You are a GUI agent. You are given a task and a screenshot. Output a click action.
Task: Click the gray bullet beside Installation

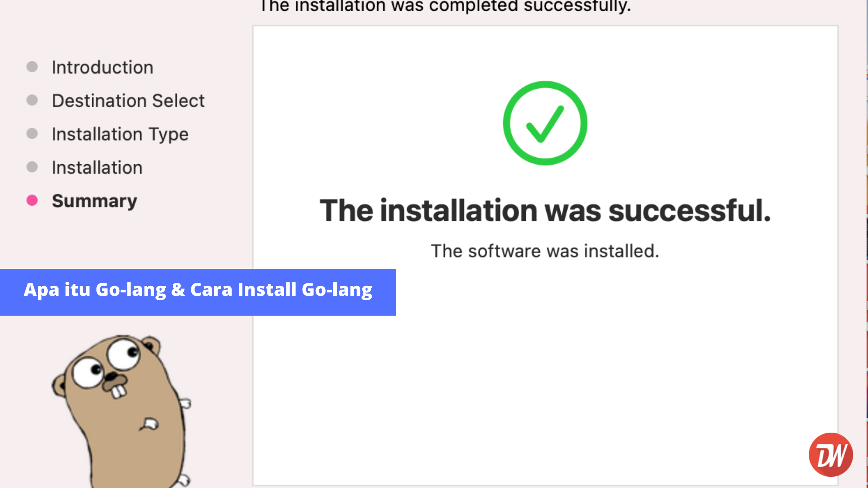(32, 167)
